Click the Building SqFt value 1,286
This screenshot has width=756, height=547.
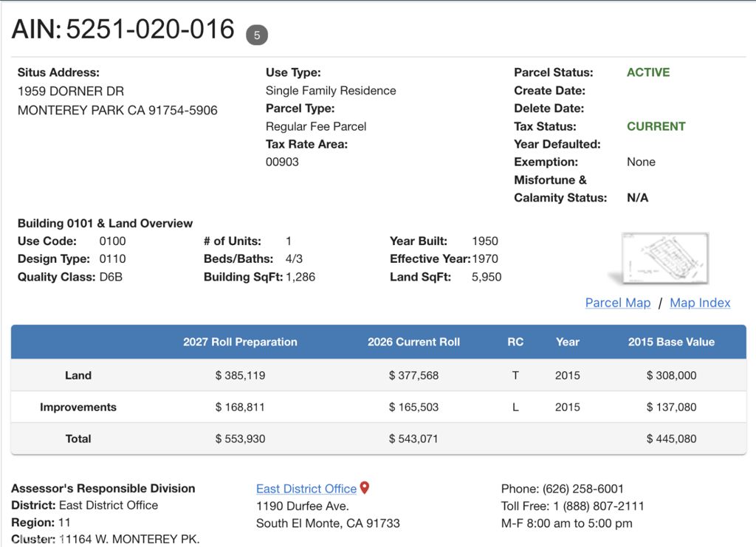coord(300,277)
